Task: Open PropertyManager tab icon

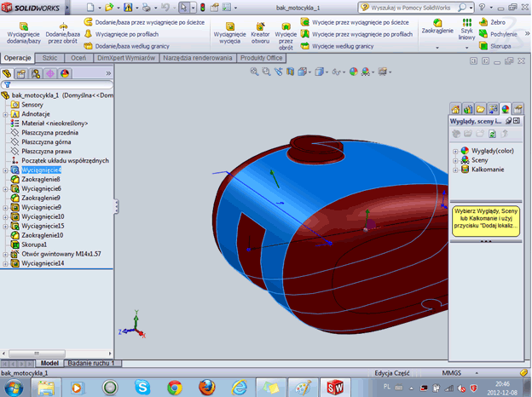Action: coord(21,73)
